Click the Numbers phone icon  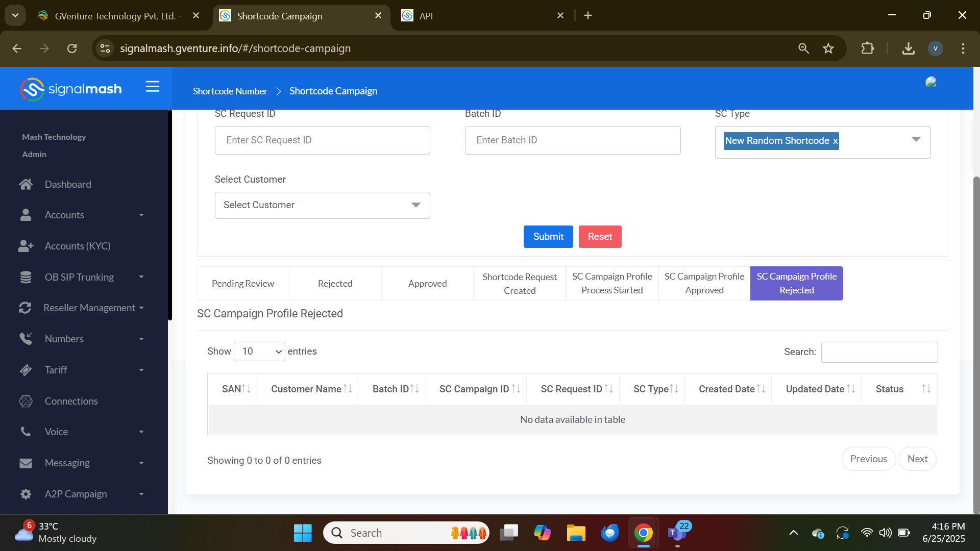click(x=26, y=339)
